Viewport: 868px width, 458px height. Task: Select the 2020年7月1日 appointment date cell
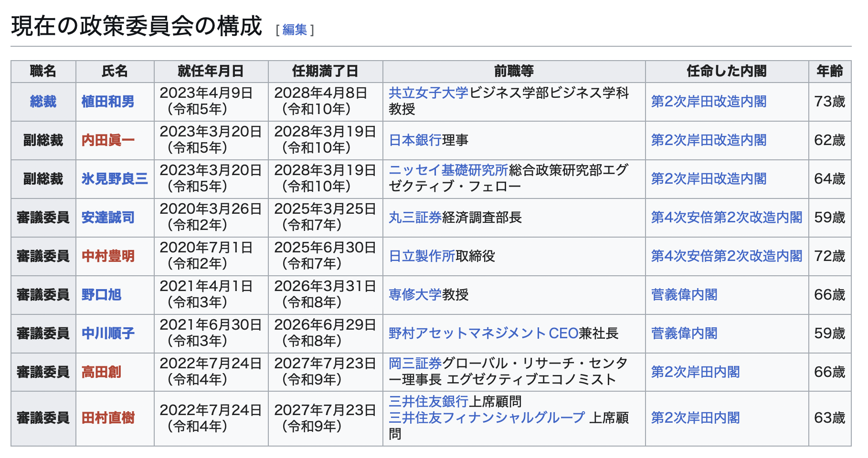pos(211,256)
